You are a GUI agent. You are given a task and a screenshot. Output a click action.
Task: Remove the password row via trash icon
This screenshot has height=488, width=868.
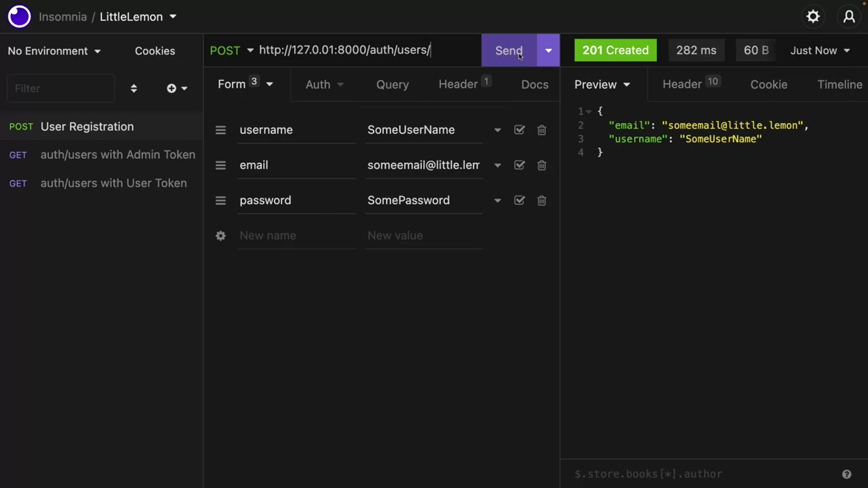tap(541, 201)
